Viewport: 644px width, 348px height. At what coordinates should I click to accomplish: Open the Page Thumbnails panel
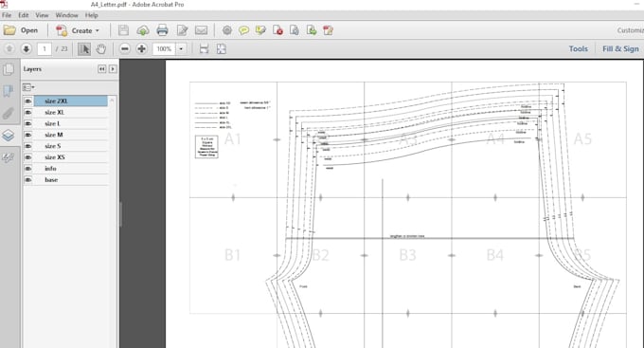pyautogui.click(x=9, y=69)
